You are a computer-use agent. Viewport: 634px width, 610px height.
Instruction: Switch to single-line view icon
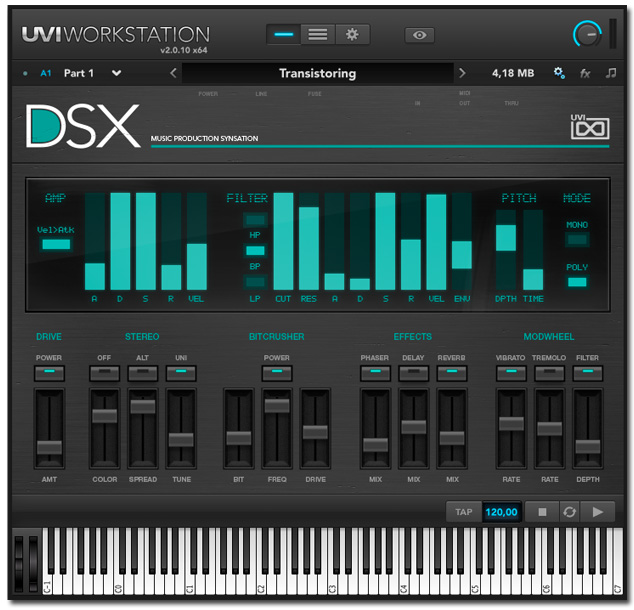click(283, 35)
